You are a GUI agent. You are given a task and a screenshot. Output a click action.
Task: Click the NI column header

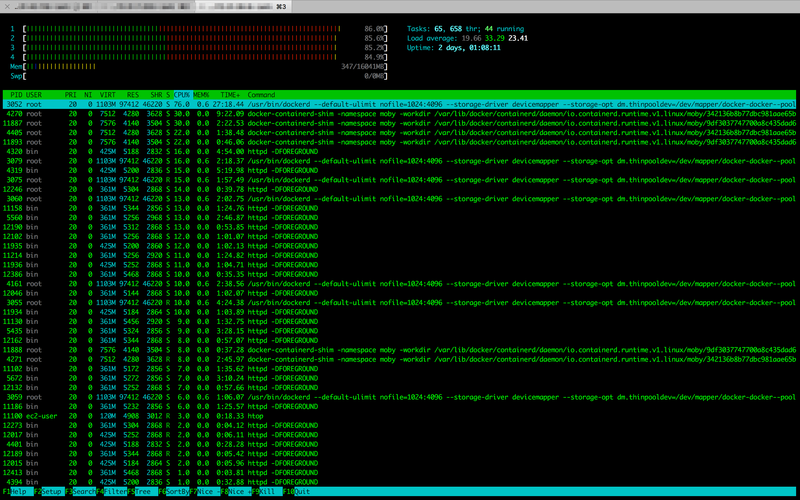(88, 95)
